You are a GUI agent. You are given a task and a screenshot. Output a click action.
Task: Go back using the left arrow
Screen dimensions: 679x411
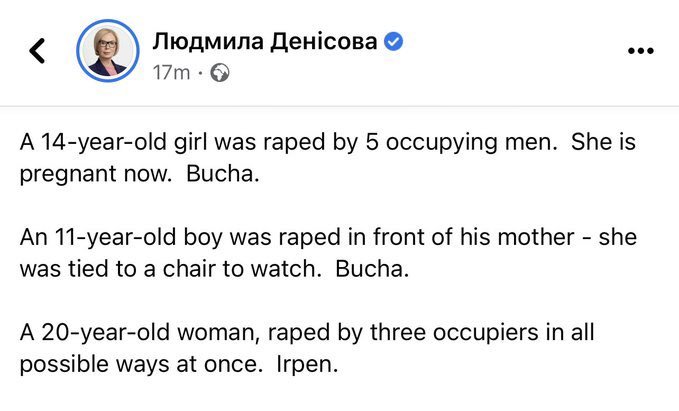[39, 51]
